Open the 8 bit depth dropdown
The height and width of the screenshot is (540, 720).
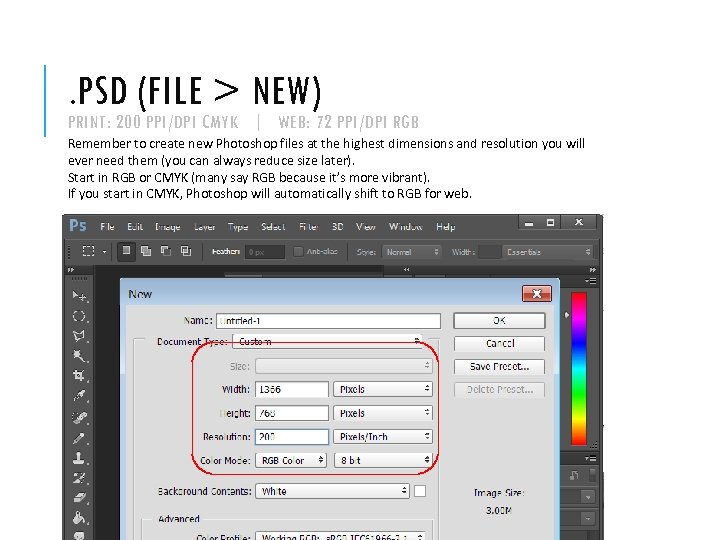[x=383, y=460]
